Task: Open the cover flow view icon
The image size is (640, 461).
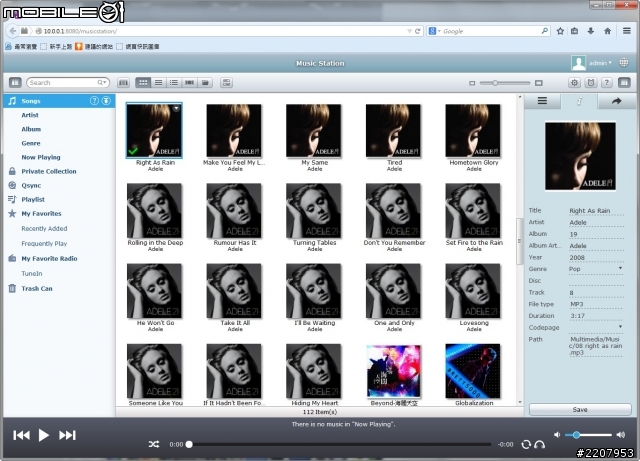Action: (123, 82)
